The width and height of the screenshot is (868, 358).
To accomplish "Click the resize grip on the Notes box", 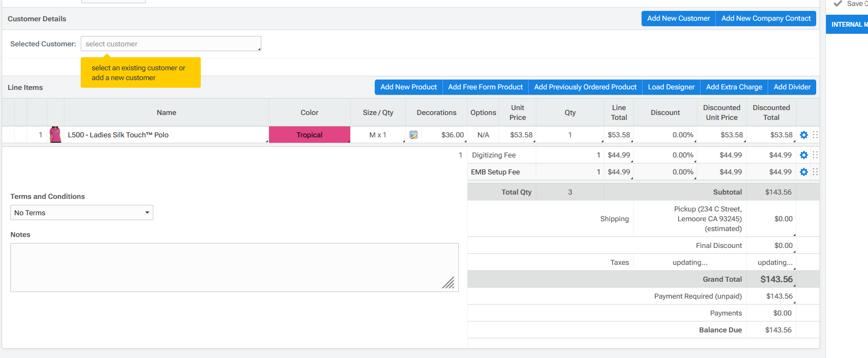I will pyautogui.click(x=448, y=283).
